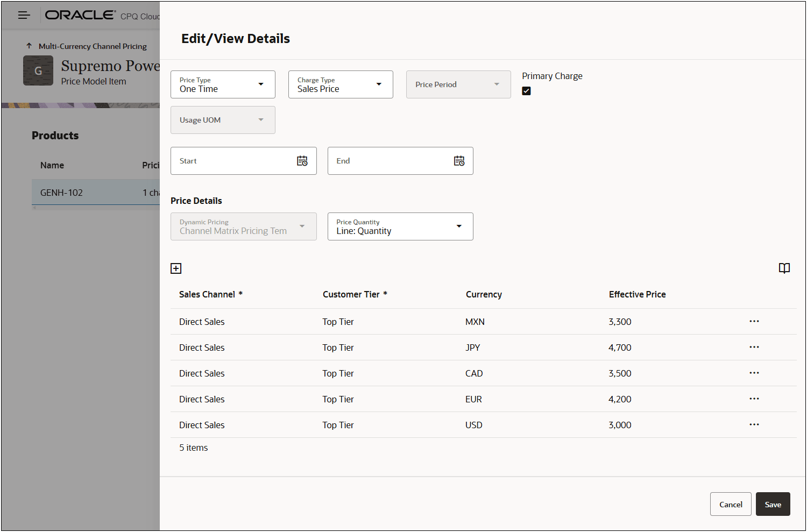Select the GENH-102 product row

[96, 193]
